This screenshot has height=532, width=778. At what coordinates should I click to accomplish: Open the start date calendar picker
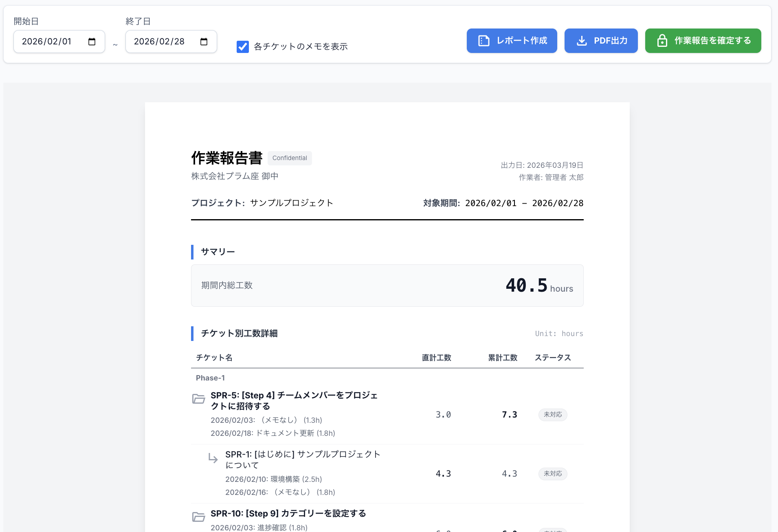click(x=93, y=41)
